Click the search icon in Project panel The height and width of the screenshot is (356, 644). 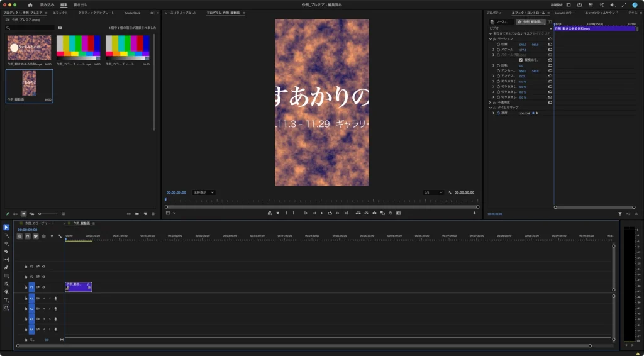point(8,28)
